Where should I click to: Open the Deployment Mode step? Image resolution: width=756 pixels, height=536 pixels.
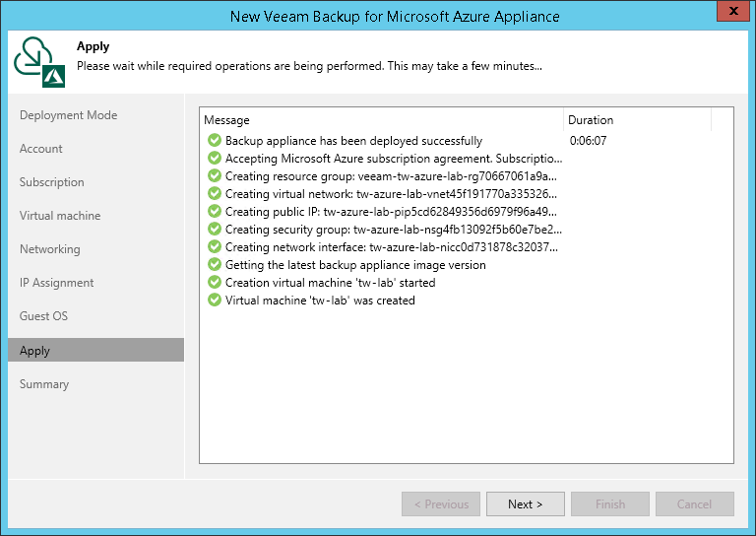(69, 115)
